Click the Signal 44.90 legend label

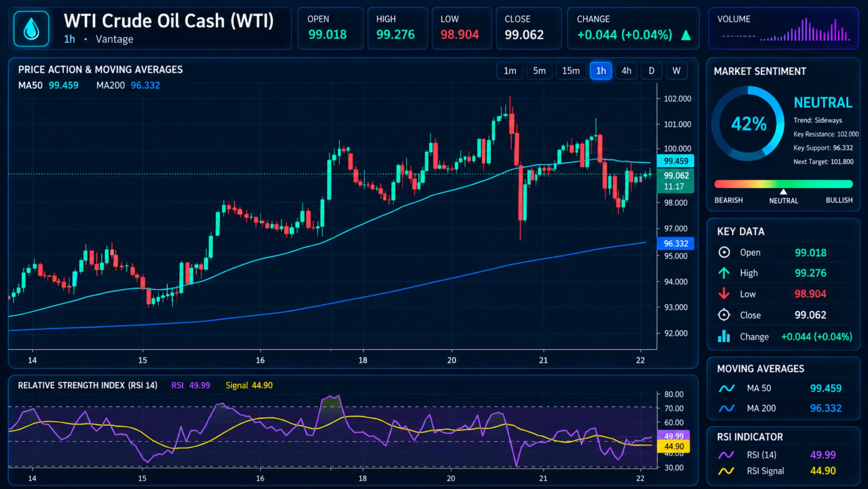click(249, 385)
